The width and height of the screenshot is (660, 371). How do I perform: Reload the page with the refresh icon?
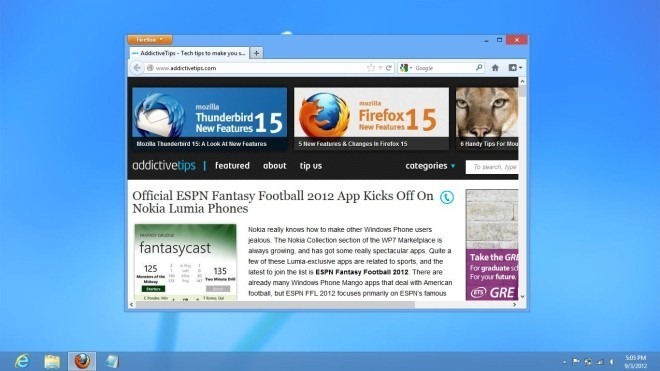389,68
